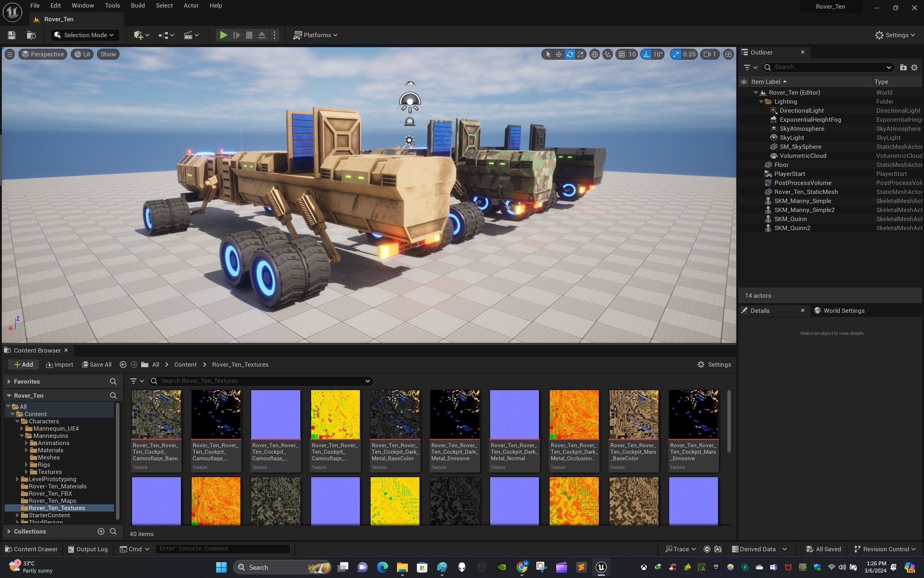Image resolution: width=924 pixels, height=578 pixels.
Task: Start Play in Editor with the green play button
Action: coord(223,35)
